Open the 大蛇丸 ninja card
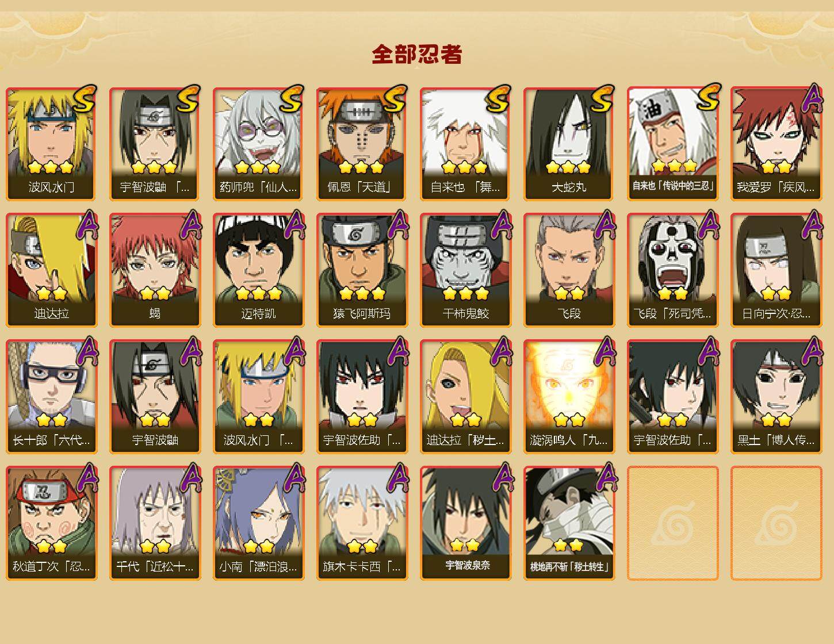Image resolution: width=834 pixels, height=644 pixels. [569, 144]
